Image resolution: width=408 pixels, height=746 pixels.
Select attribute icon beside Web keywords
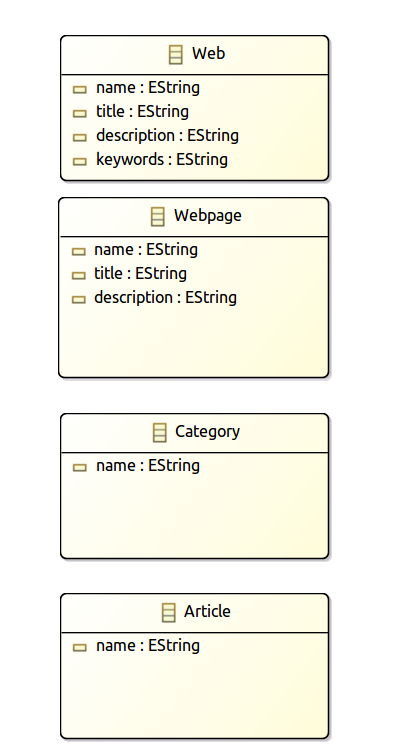click(80, 161)
